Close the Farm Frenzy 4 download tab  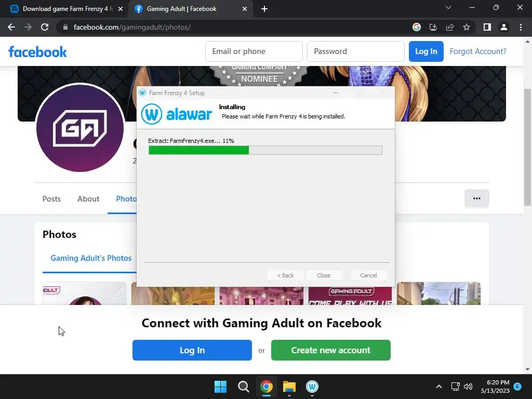tap(121, 9)
